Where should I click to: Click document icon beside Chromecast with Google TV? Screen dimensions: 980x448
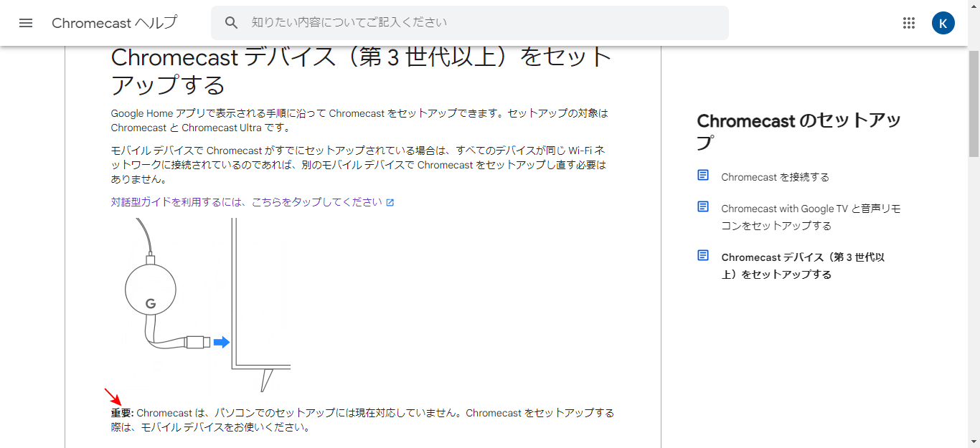[x=703, y=206]
